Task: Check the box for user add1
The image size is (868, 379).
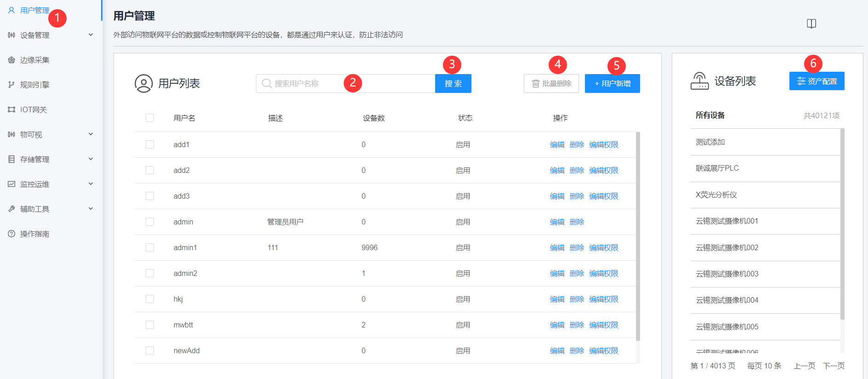Action: pos(150,144)
